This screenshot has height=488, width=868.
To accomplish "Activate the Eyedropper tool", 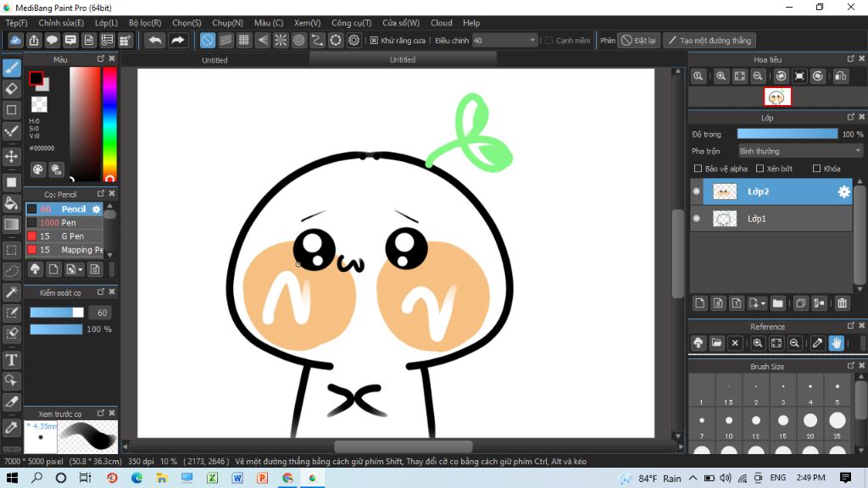I will click(x=12, y=427).
